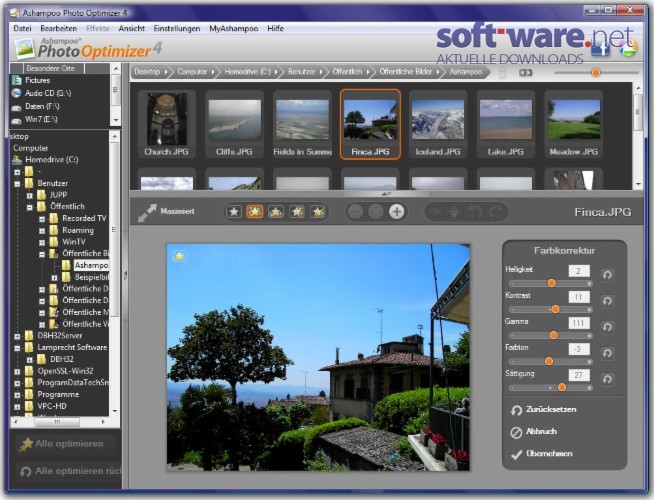This screenshot has width=654, height=500.
Task: Click the Helligkeit slider handle
Action: (x=551, y=283)
